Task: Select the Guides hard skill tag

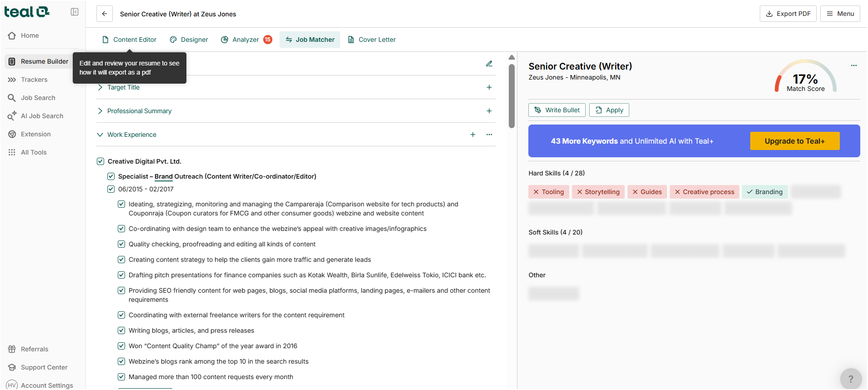Action: click(647, 192)
